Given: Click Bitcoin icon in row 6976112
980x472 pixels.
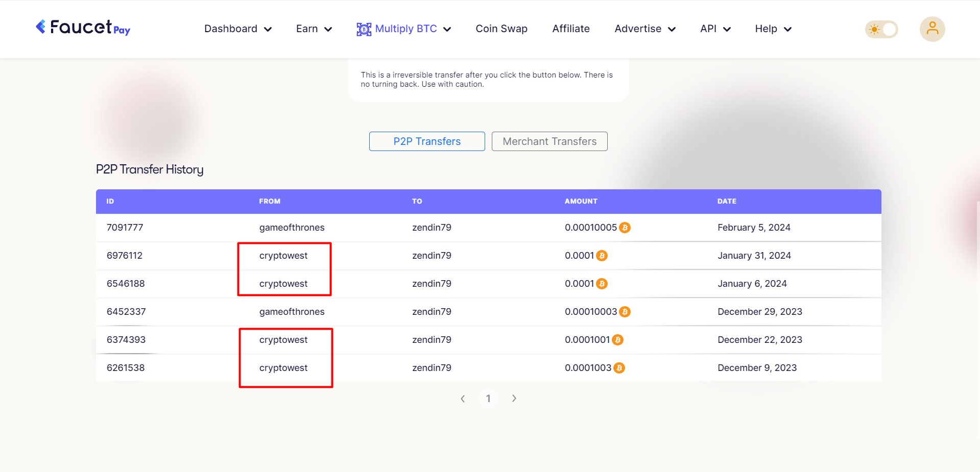Looking at the screenshot, I should pos(602,256).
